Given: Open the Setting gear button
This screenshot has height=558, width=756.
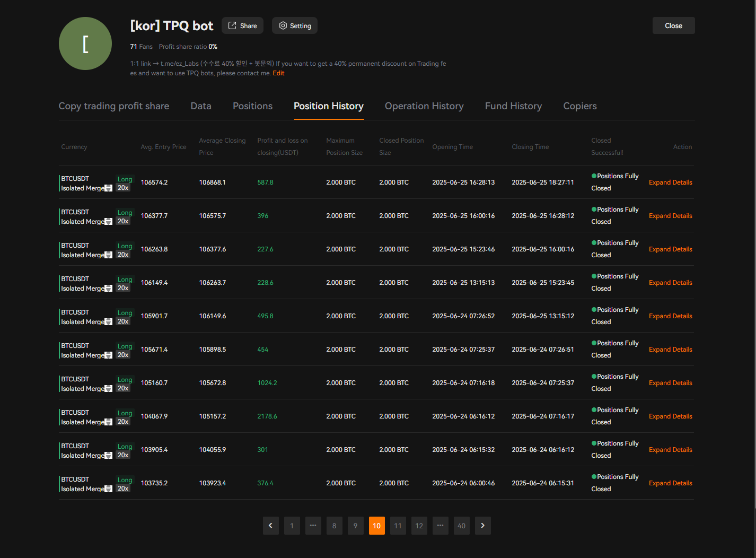Looking at the screenshot, I should 295,25.
